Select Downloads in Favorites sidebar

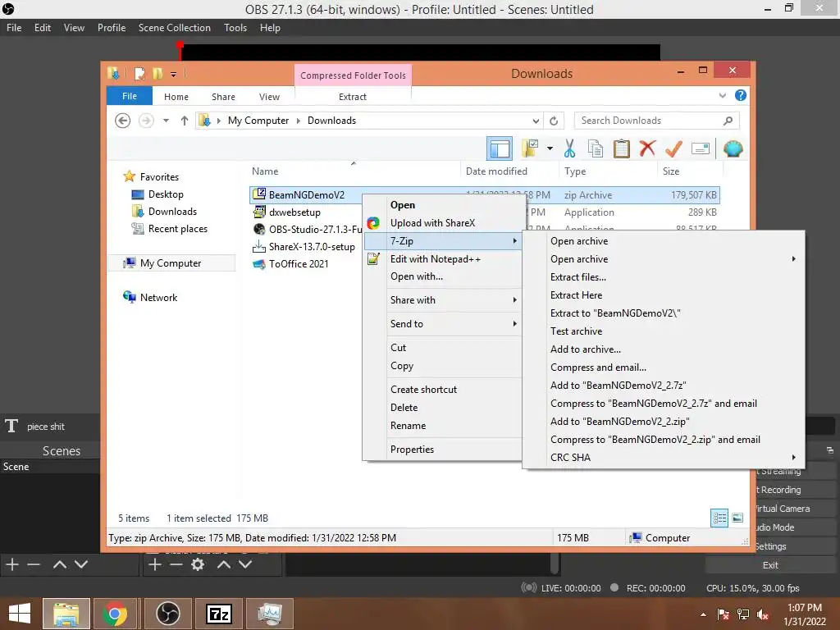[x=172, y=211]
